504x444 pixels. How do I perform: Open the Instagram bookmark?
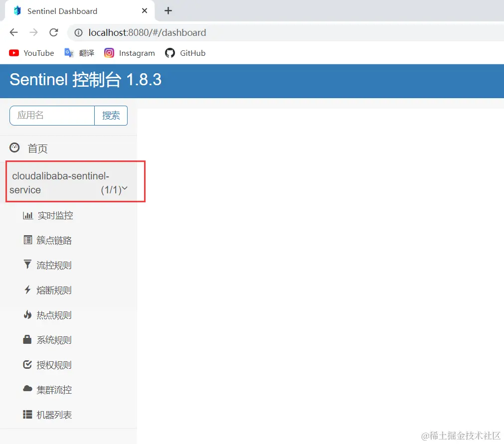tap(130, 53)
